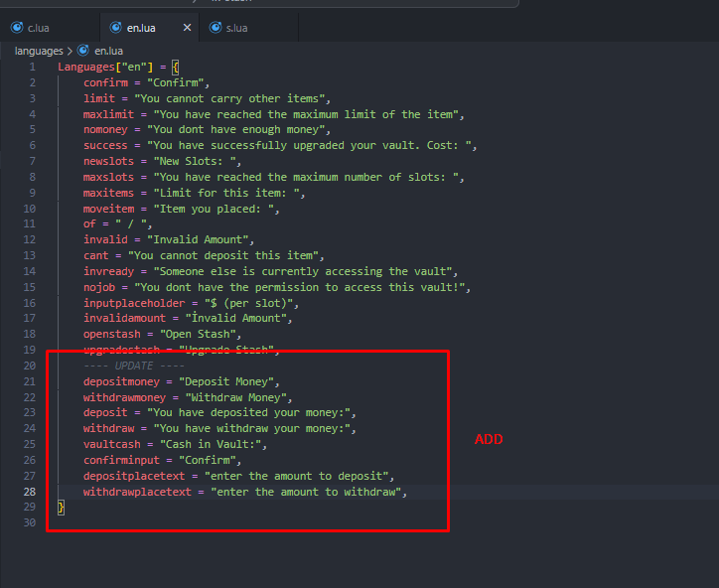The width and height of the screenshot is (719, 588).
Task: Click line number 28 in gutter
Action: 30,492
